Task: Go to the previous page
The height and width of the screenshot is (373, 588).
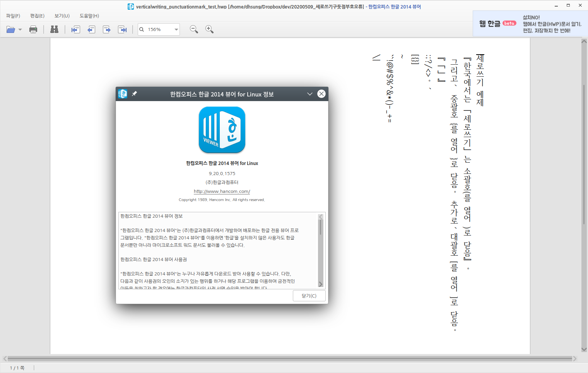Action: 91,29
